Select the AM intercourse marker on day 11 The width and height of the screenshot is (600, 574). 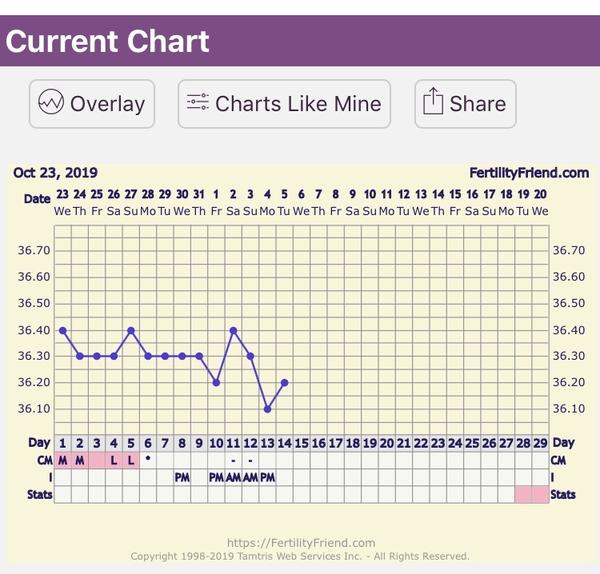(x=233, y=477)
